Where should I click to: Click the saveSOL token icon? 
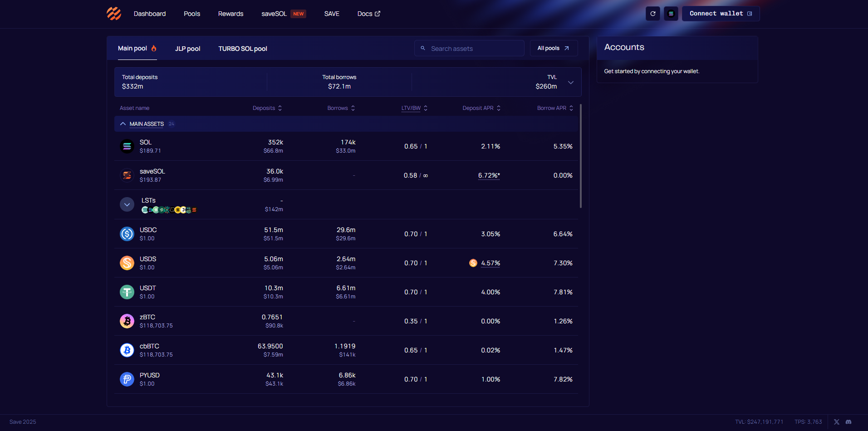pyautogui.click(x=127, y=175)
